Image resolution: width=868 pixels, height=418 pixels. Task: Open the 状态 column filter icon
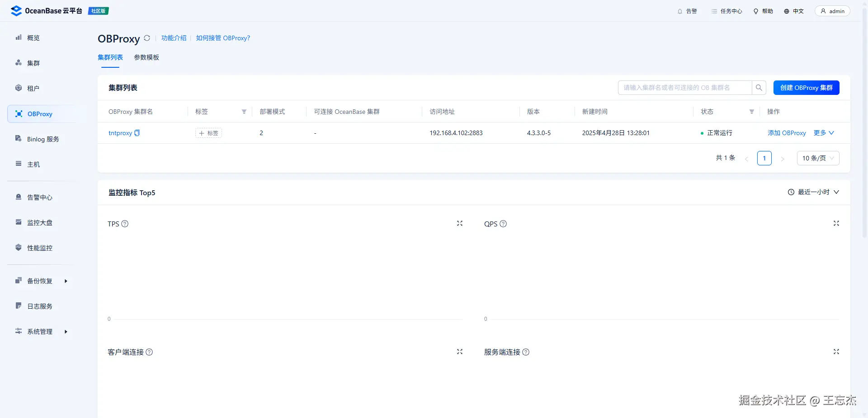(x=752, y=112)
